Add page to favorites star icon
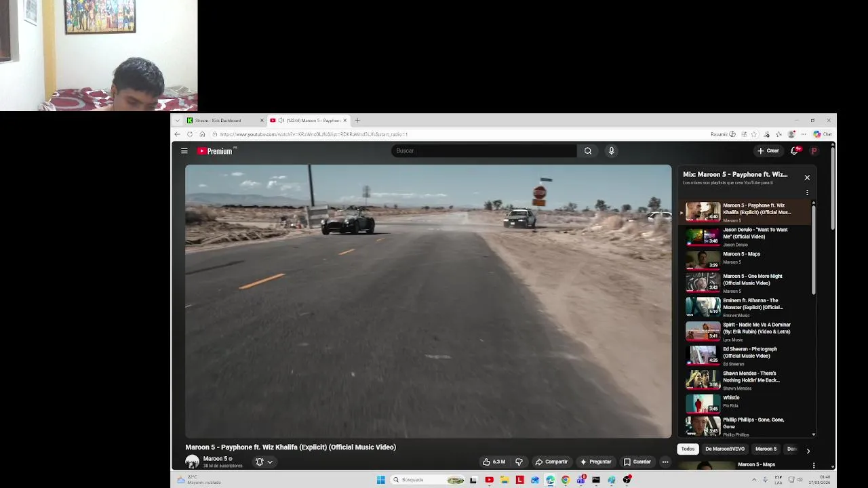Screen dimensions: 868x488 click(754, 134)
